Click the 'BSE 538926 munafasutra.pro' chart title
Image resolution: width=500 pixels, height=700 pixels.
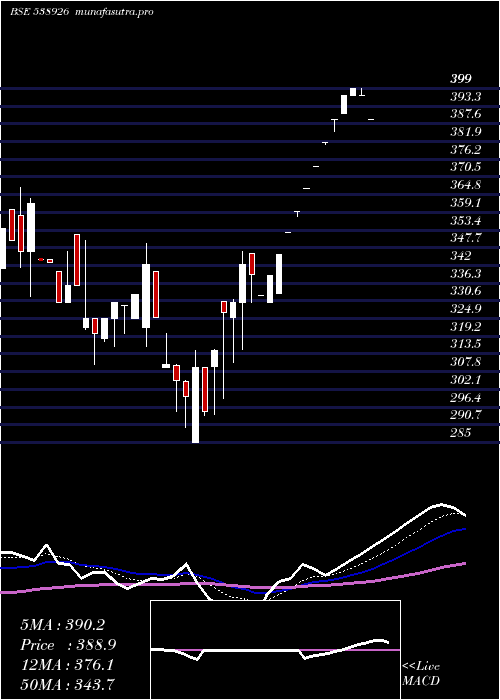pos(82,12)
